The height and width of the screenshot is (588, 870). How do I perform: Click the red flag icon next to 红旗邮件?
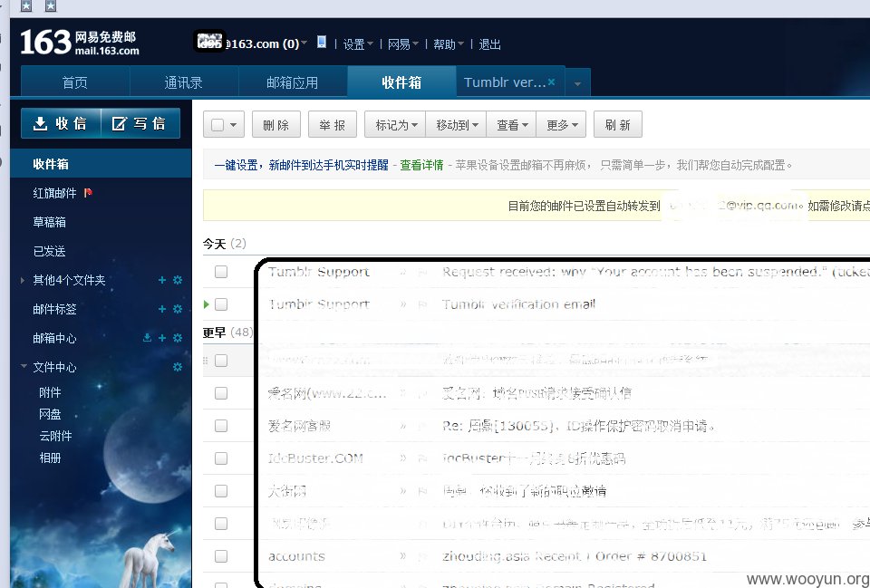tap(88, 193)
